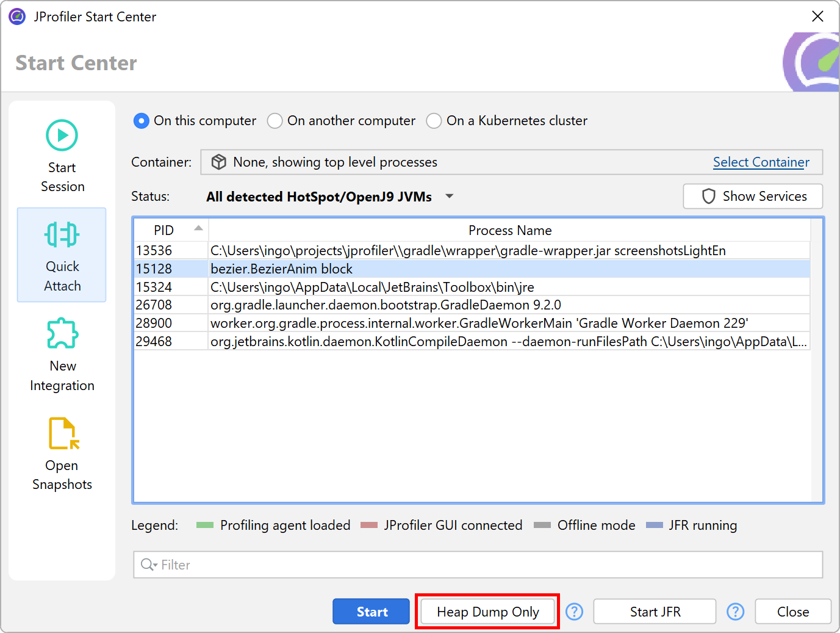Viewport: 840px width, 633px height.
Task: Click the Open Snapshots file icon
Action: click(x=63, y=433)
